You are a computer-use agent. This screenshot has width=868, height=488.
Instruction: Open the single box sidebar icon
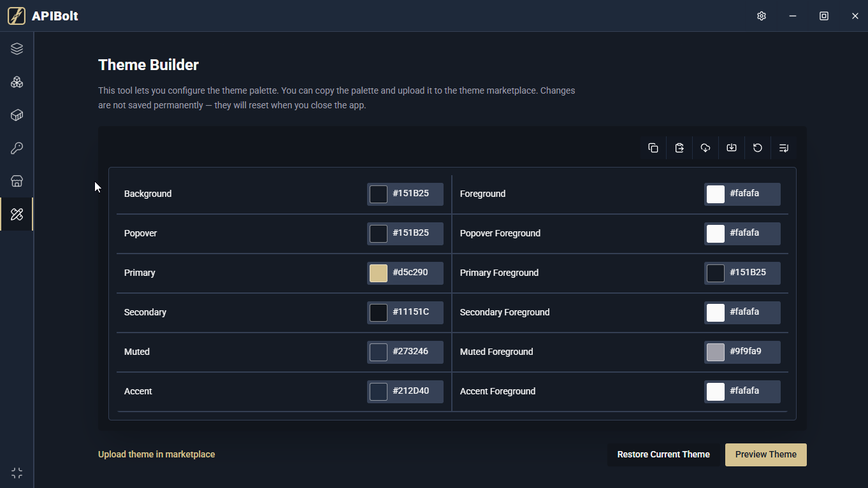coord(17,115)
